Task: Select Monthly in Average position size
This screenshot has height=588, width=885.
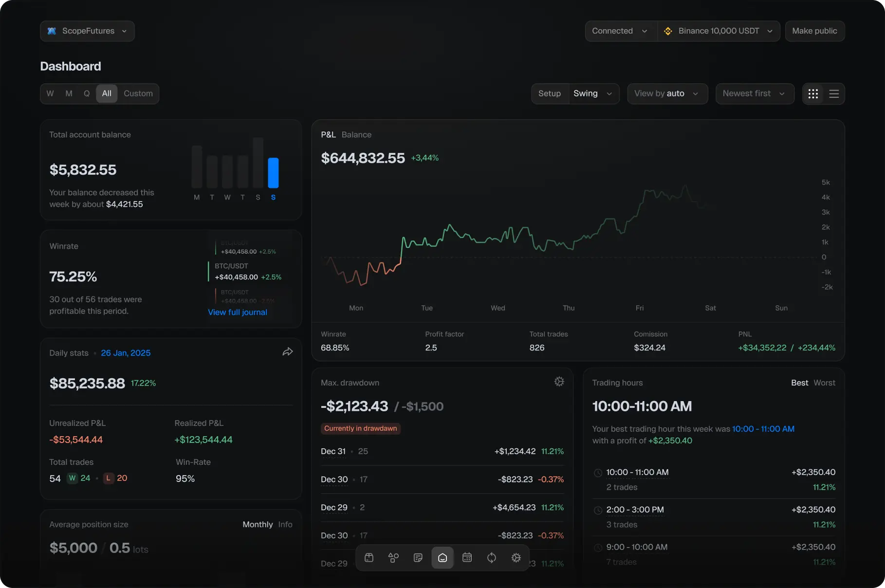Action: point(258,524)
